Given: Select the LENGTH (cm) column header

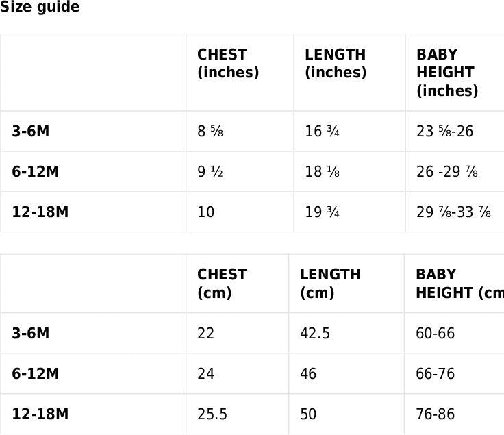Looking at the screenshot, I should point(330,284).
